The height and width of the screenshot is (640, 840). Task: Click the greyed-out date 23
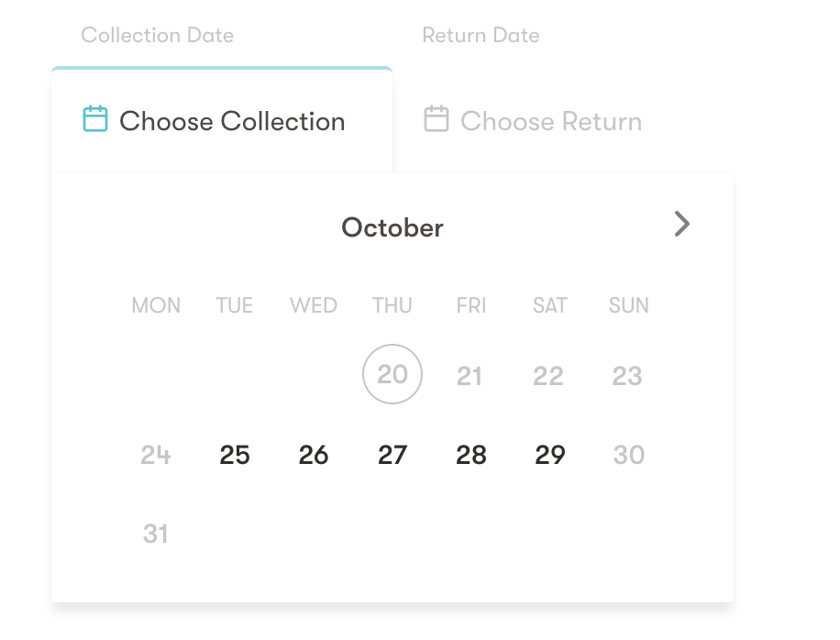point(627,376)
